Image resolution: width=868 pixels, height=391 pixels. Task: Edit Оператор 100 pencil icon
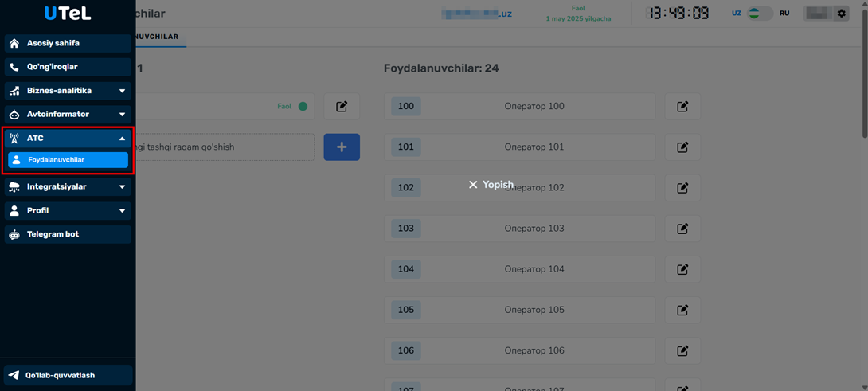(682, 107)
